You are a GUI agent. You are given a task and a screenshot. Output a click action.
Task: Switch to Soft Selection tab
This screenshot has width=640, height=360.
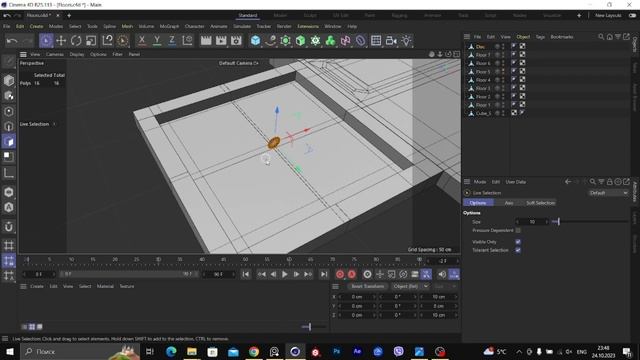pos(540,203)
